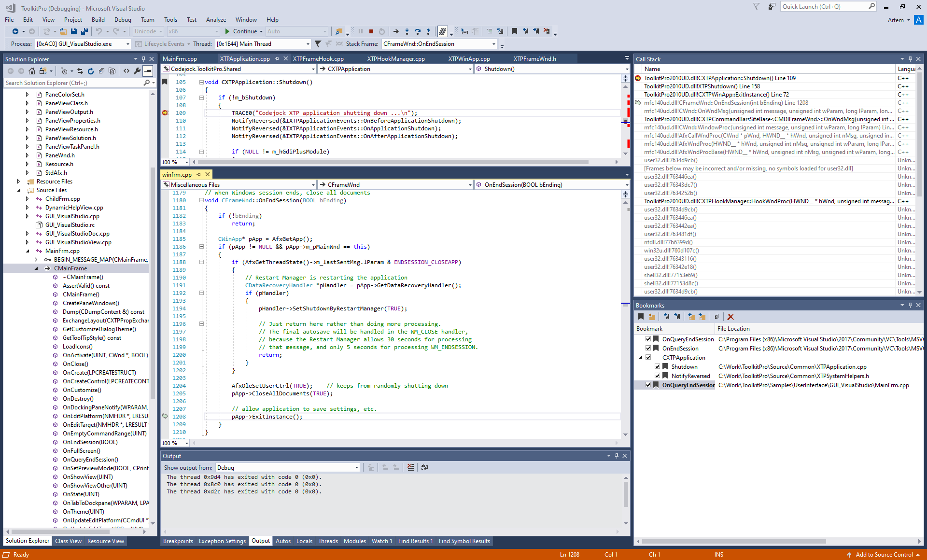Open the Process dropdown

[x=128, y=44]
